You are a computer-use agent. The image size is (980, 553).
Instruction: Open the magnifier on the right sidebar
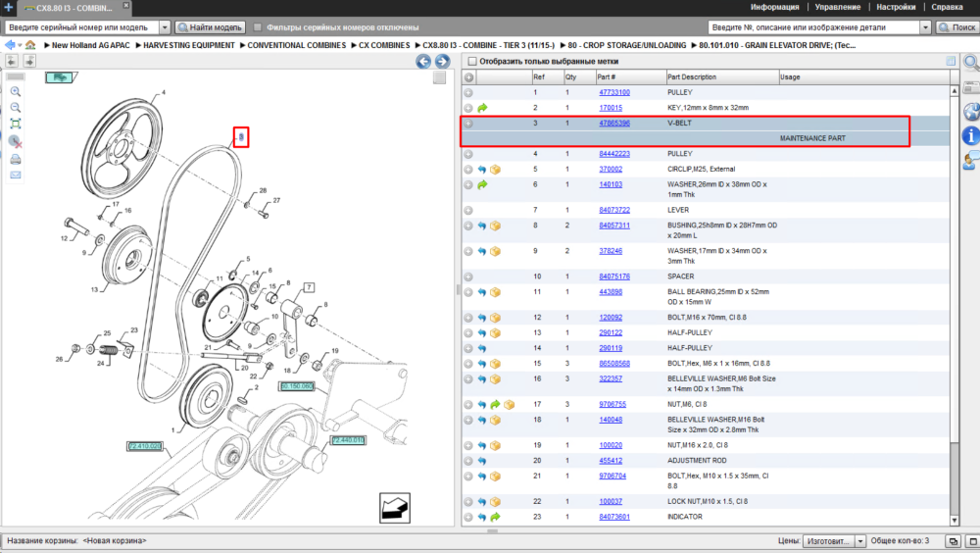[970, 62]
